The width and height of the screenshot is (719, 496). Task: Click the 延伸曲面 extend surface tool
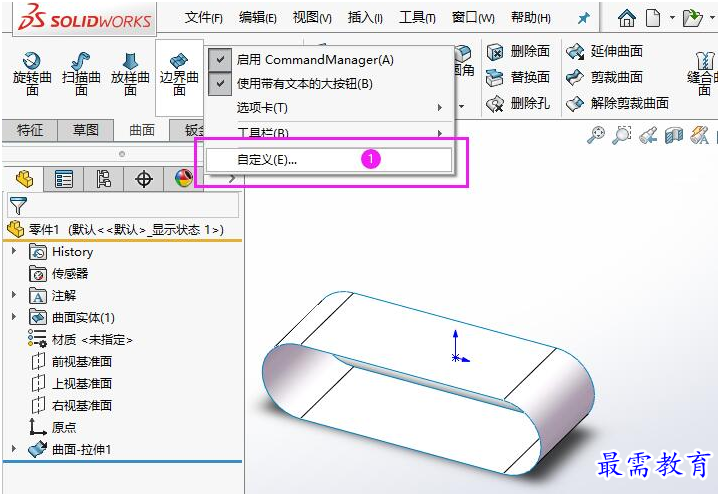click(x=604, y=51)
